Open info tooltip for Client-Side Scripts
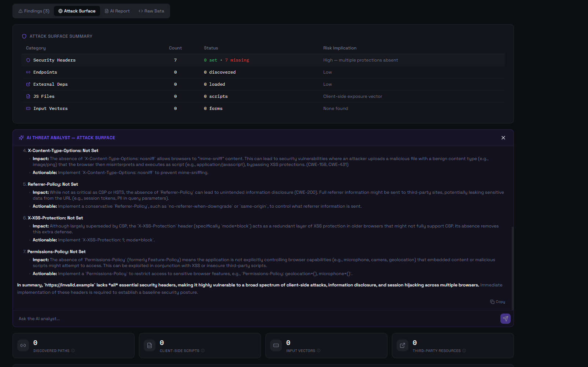588x367 pixels. coord(203,351)
